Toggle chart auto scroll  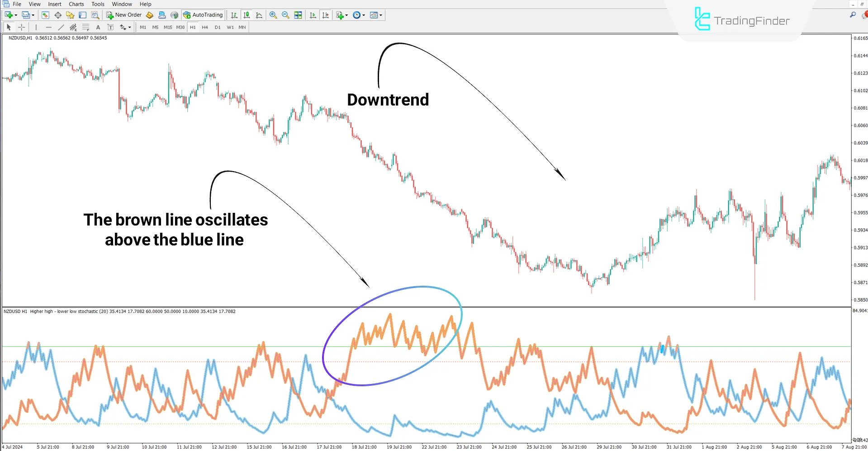pyautogui.click(x=313, y=15)
